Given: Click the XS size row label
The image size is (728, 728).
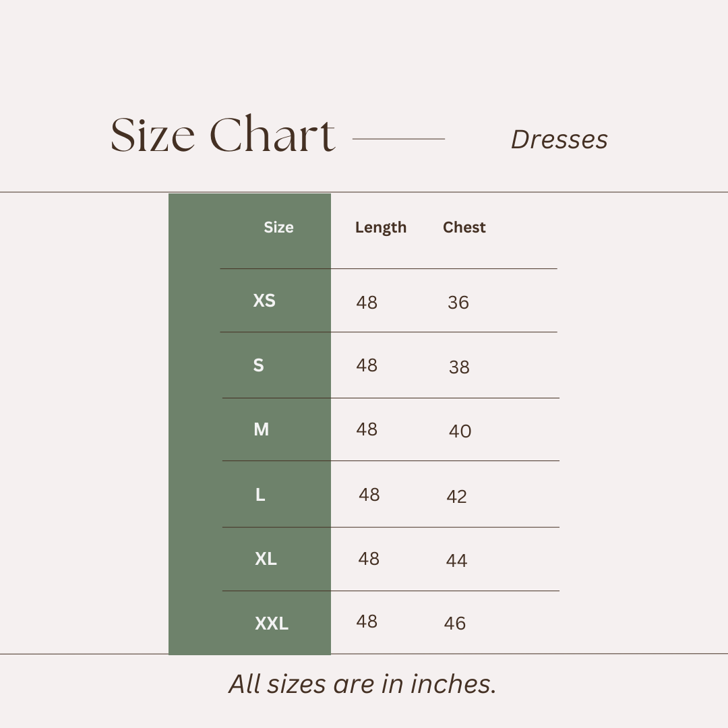Looking at the screenshot, I should point(264,301).
